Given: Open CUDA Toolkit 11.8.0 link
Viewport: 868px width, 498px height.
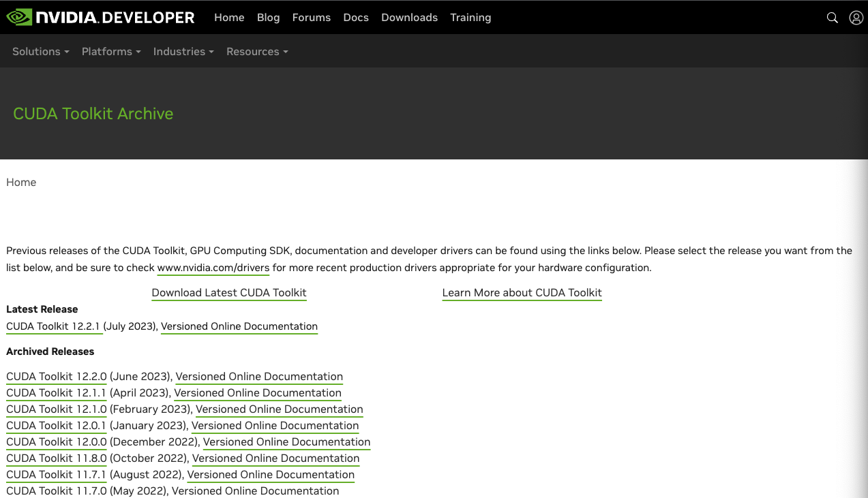Looking at the screenshot, I should (57, 458).
